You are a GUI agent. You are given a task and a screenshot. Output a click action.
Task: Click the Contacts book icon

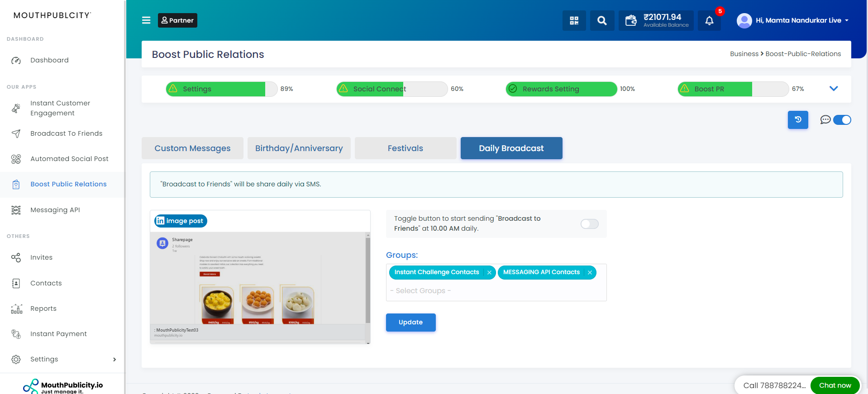16,283
